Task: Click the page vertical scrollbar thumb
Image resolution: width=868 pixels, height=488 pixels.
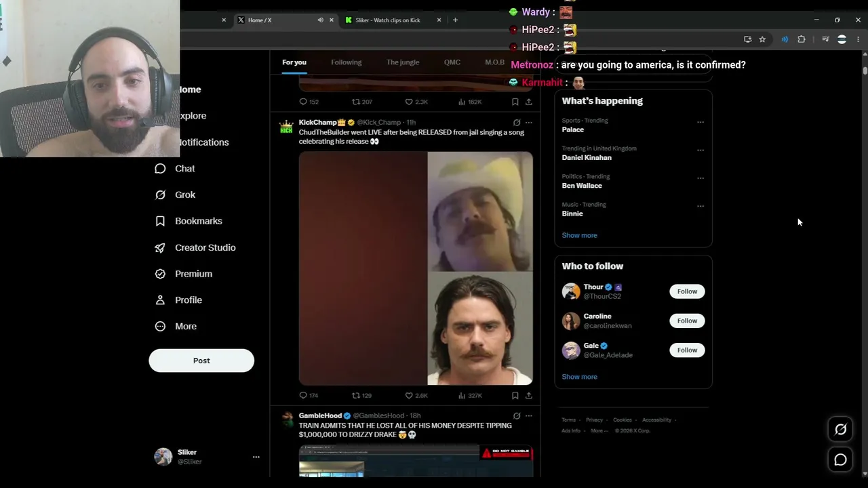Action: coord(865,70)
